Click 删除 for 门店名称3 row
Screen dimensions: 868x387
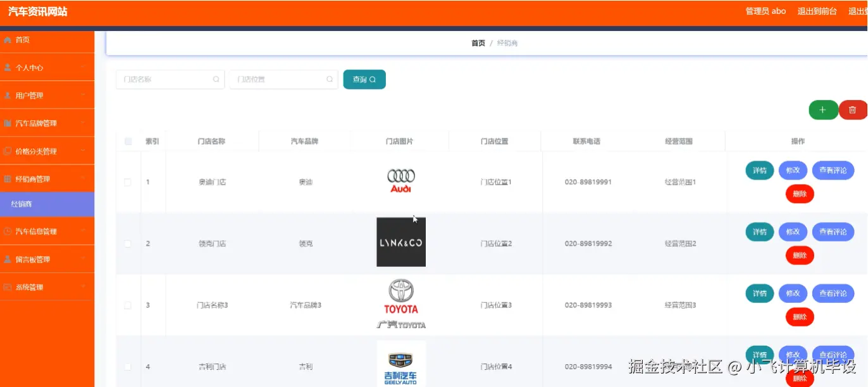[x=800, y=317]
